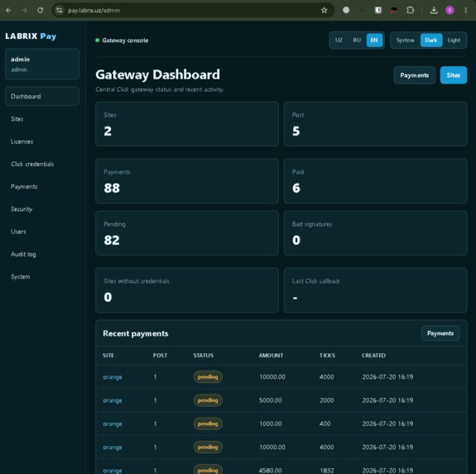Click the POST column header
Viewport: 476px width, 474px height.
[x=160, y=356]
